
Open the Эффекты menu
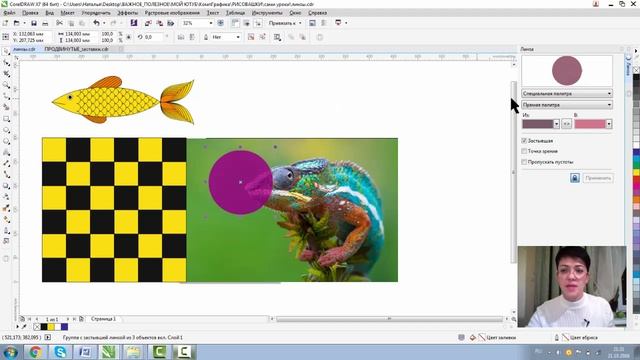127,13
